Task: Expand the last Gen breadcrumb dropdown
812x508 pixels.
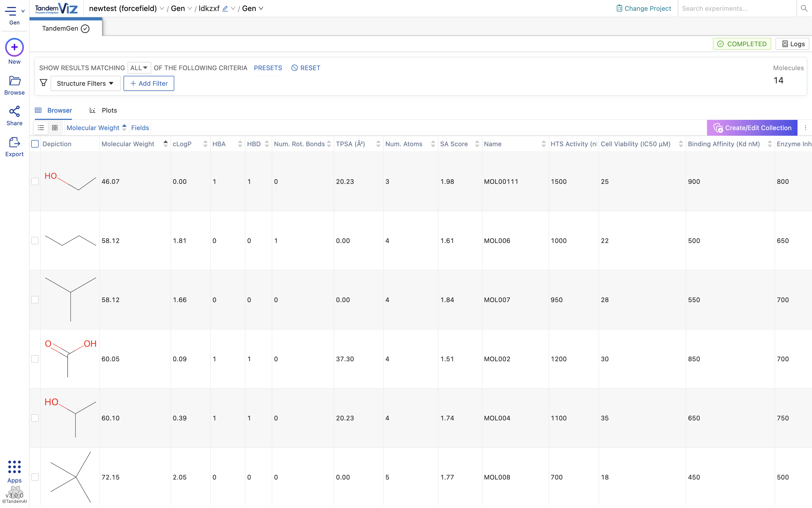Action: click(x=261, y=9)
